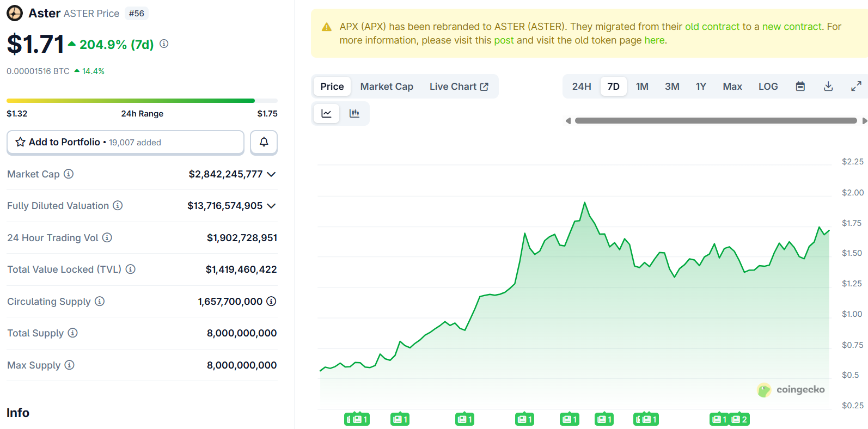Click the right arrow of chart scrollbar

click(x=864, y=121)
